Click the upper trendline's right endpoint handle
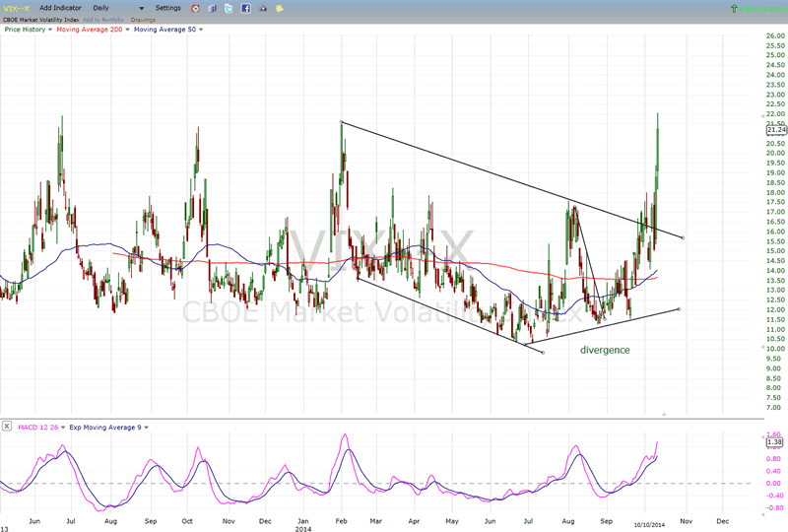The height and width of the screenshot is (532, 788). [683, 237]
